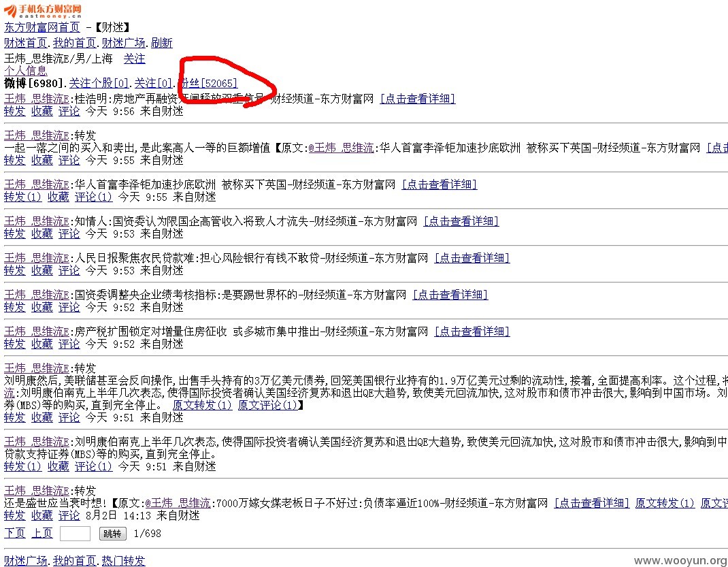Image resolution: width=728 pixels, height=567 pixels.
Task: Go to 下页 next page
Action: [x=14, y=533]
